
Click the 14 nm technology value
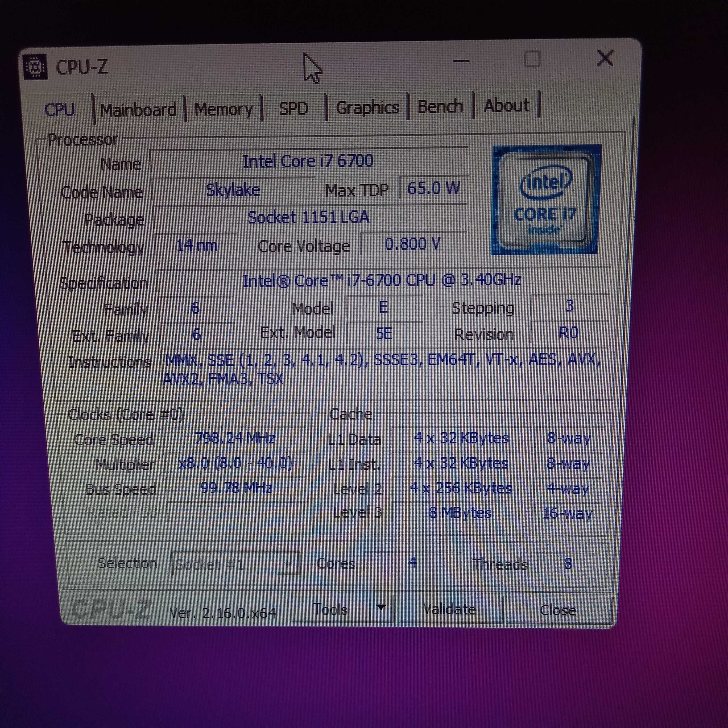pyautogui.click(x=197, y=246)
